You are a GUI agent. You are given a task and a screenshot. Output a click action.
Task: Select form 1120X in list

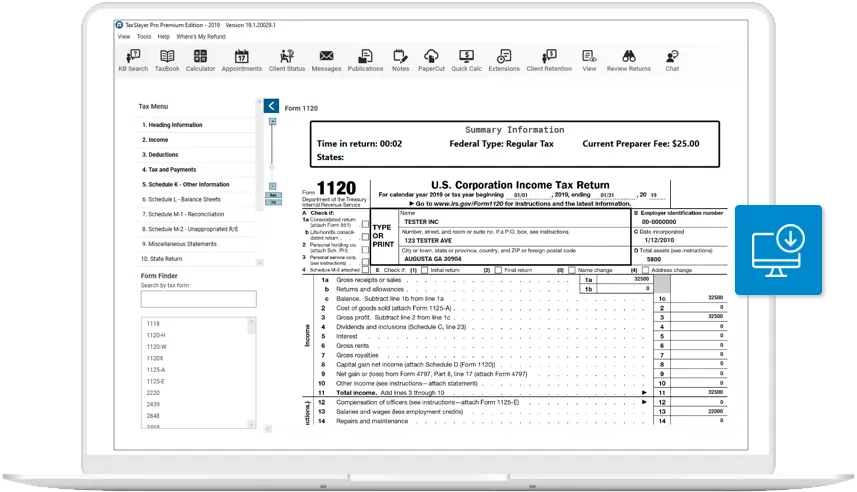click(155, 358)
